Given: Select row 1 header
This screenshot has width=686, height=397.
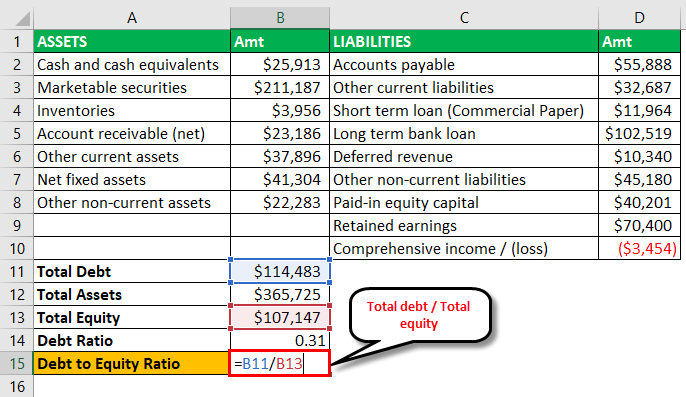Looking at the screenshot, I should (x=17, y=42).
